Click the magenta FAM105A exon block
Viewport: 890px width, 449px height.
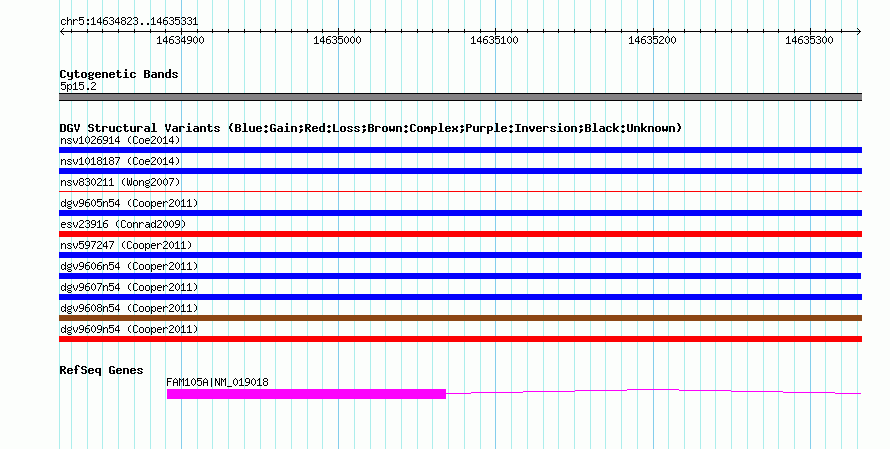(307, 394)
